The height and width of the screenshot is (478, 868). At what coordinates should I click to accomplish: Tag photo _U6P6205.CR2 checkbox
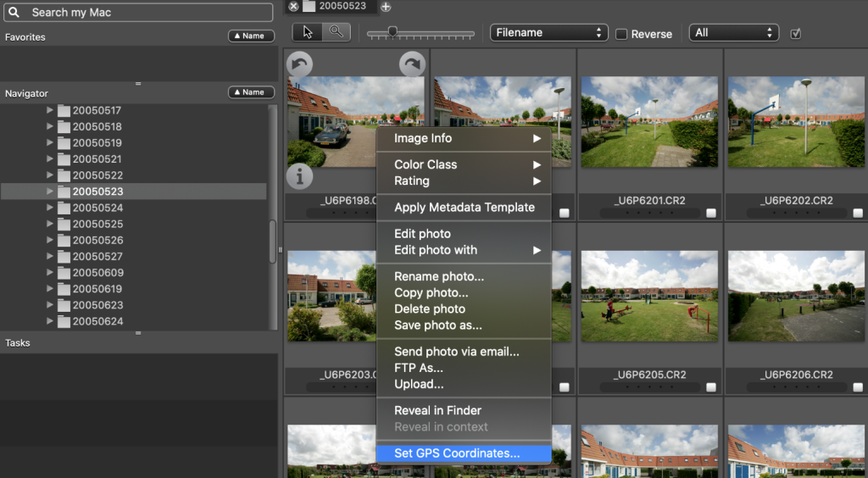pos(711,387)
